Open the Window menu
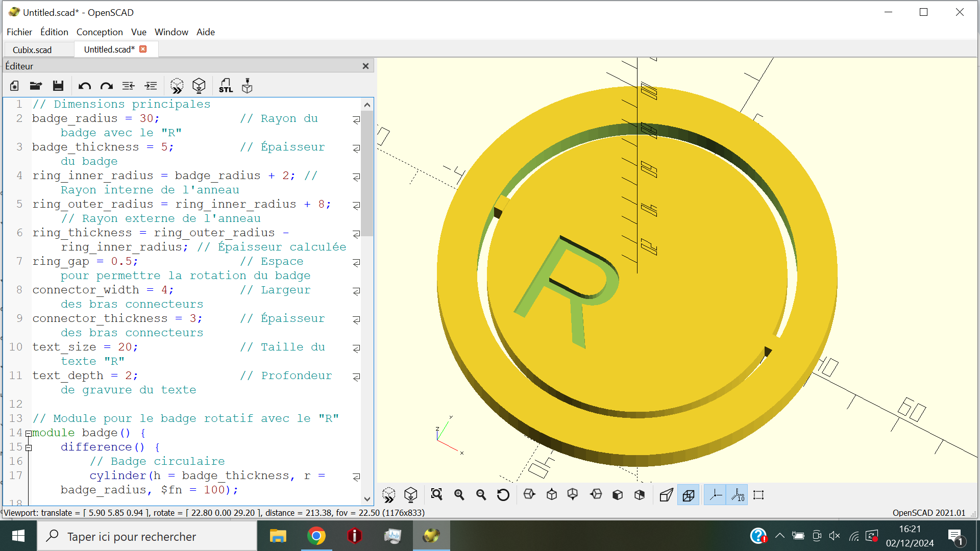The image size is (980, 551). (x=171, y=32)
